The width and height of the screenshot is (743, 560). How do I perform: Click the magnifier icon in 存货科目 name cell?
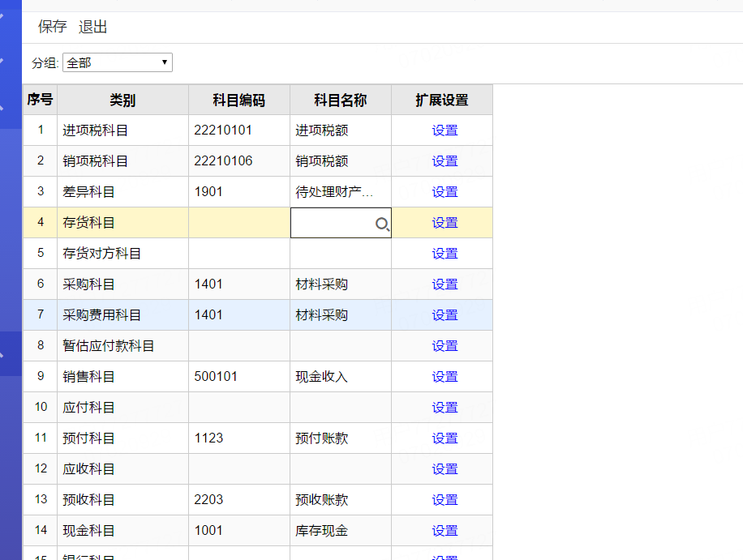point(382,224)
